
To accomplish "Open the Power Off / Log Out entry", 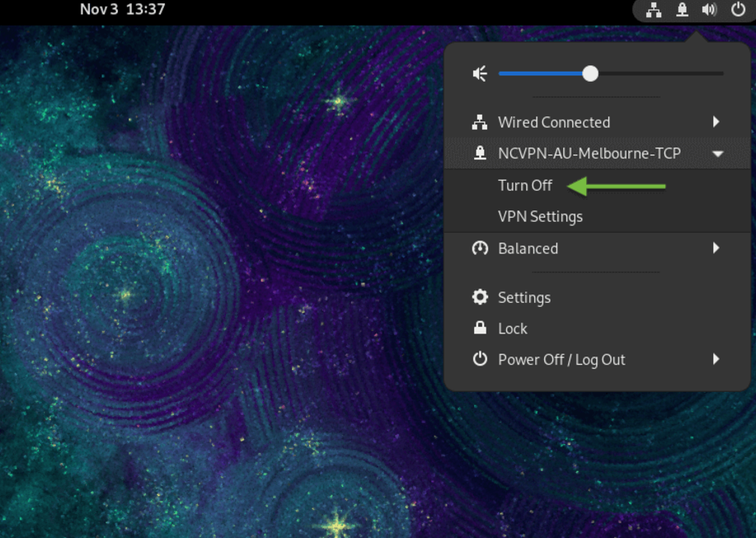I will point(597,359).
